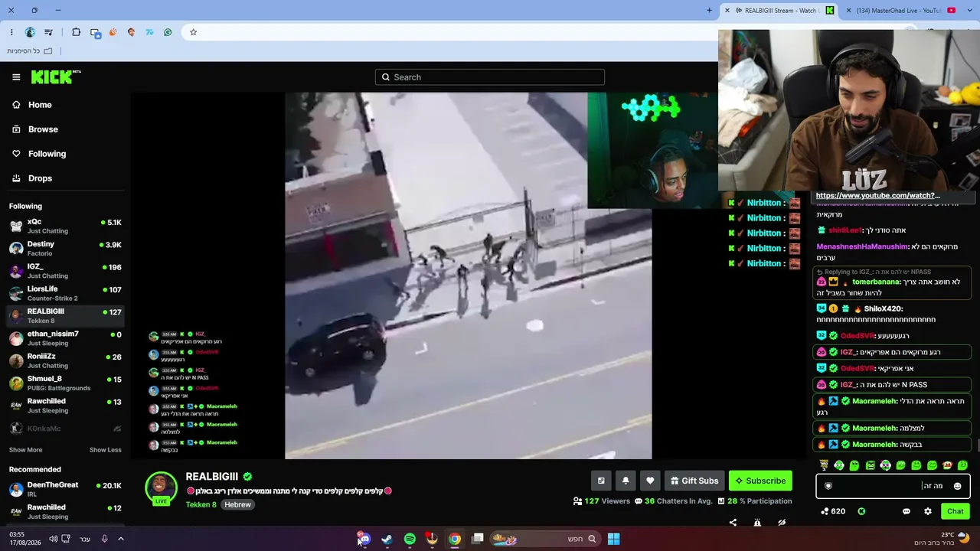
Task: Open the Discord taskbar icon
Action: (364, 539)
